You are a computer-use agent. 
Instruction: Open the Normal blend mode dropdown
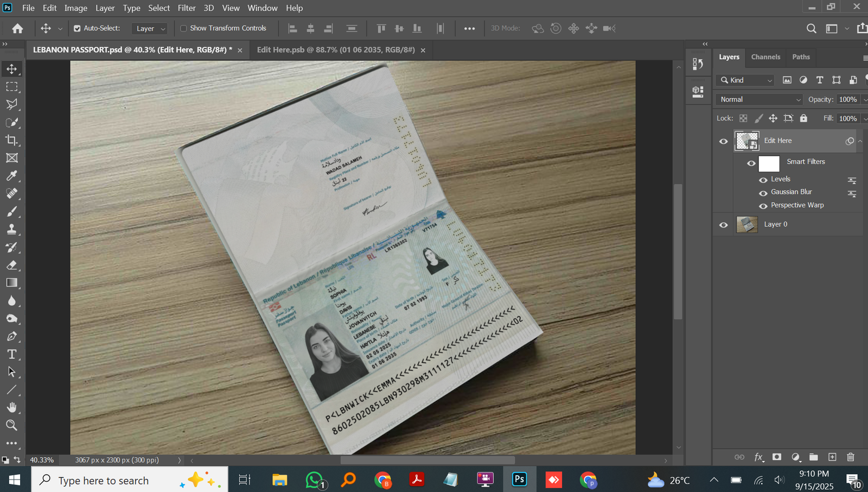point(759,99)
